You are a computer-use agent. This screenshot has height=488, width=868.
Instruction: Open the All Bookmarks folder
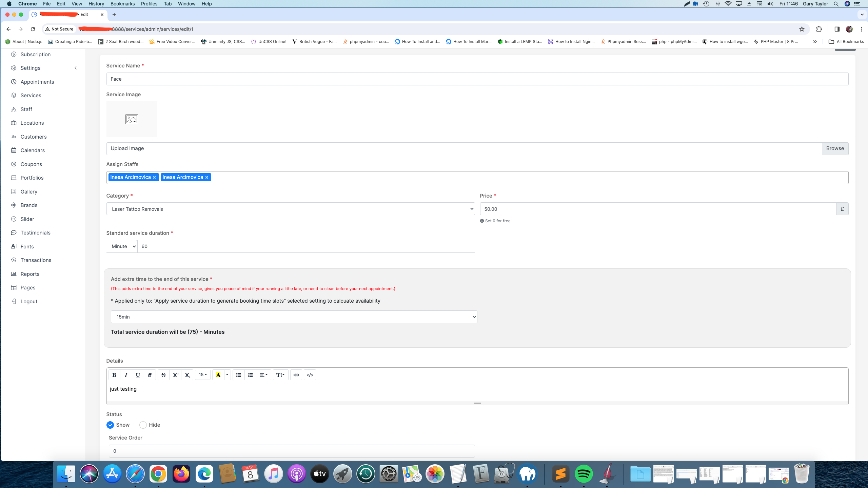pyautogui.click(x=846, y=42)
